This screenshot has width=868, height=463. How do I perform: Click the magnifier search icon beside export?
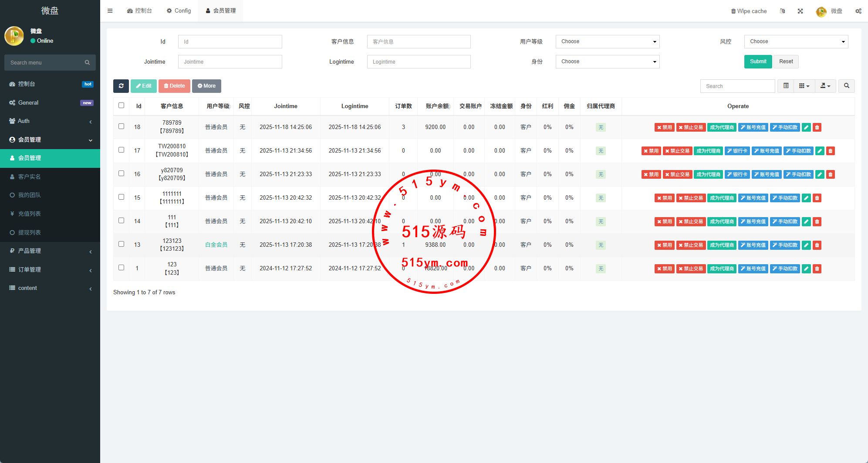point(846,86)
